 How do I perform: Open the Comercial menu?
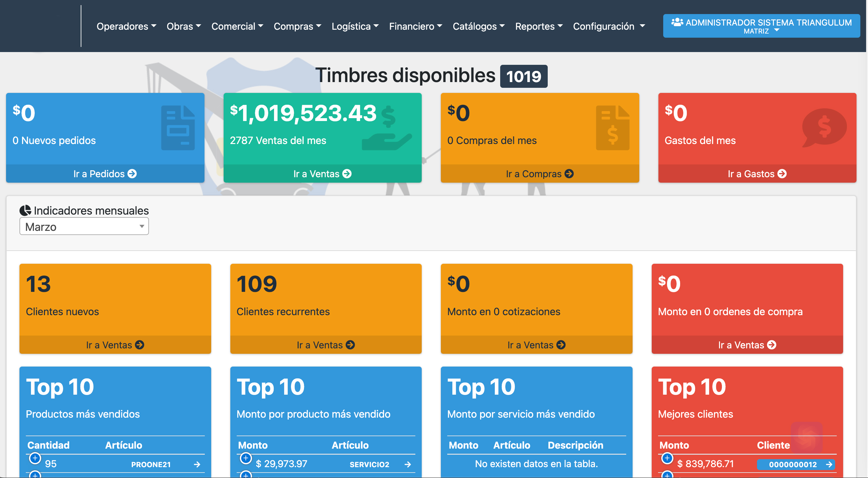[237, 26]
